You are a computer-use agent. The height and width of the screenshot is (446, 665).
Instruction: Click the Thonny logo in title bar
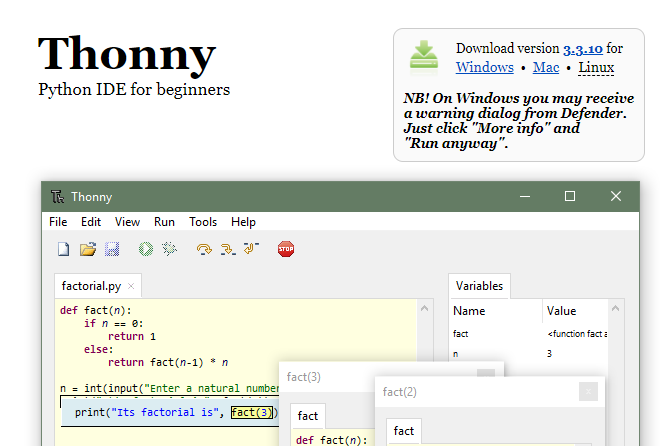(57, 197)
